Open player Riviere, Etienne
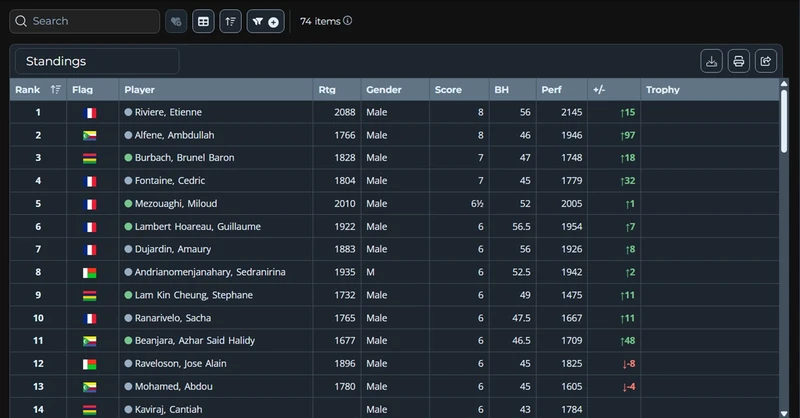The width and height of the screenshot is (800, 418). tap(168, 112)
